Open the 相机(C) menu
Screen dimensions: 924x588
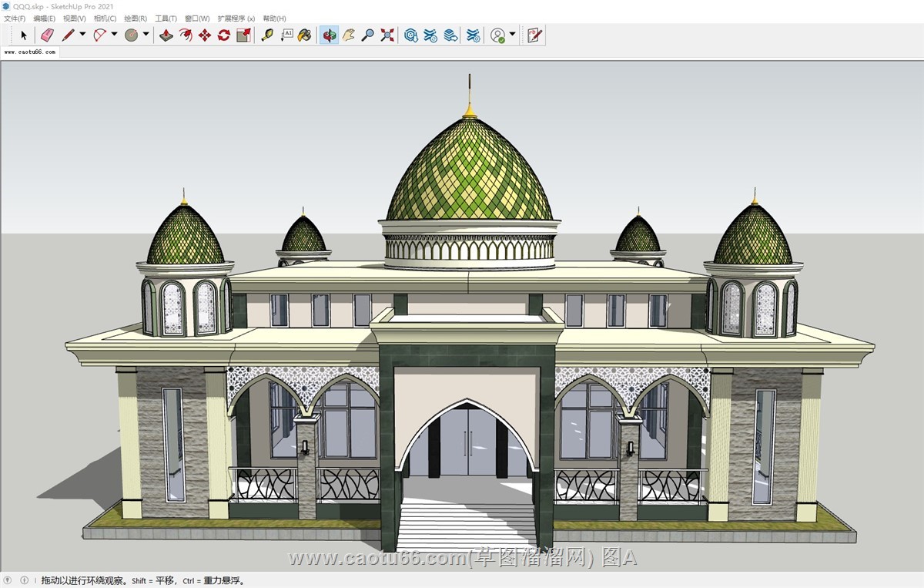pyautogui.click(x=105, y=18)
